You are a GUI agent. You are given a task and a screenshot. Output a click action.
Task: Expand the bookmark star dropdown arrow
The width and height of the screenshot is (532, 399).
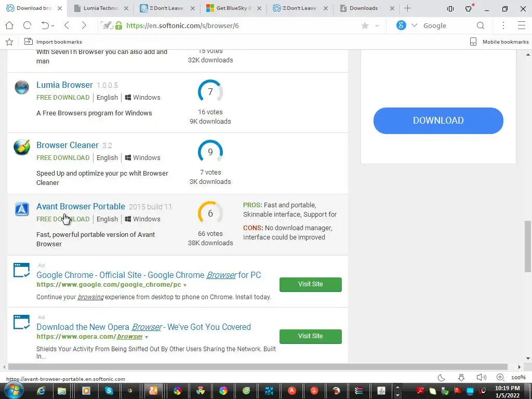pos(377,26)
